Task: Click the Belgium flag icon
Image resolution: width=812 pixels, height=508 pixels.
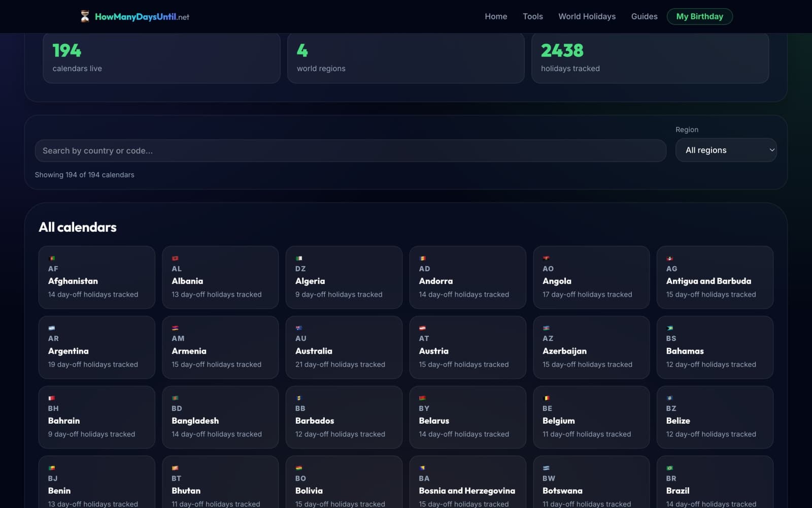Action: pyautogui.click(x=546, y=398)
